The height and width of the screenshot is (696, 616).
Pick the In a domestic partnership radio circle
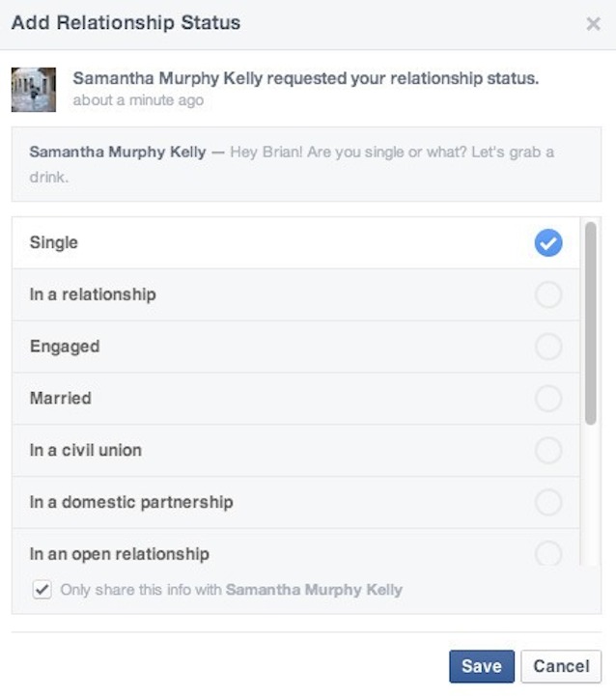point(548,502)
